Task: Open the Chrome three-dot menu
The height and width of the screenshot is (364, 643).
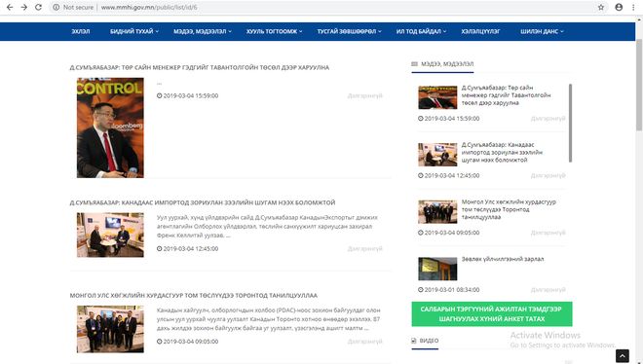Action: point(633,7)
